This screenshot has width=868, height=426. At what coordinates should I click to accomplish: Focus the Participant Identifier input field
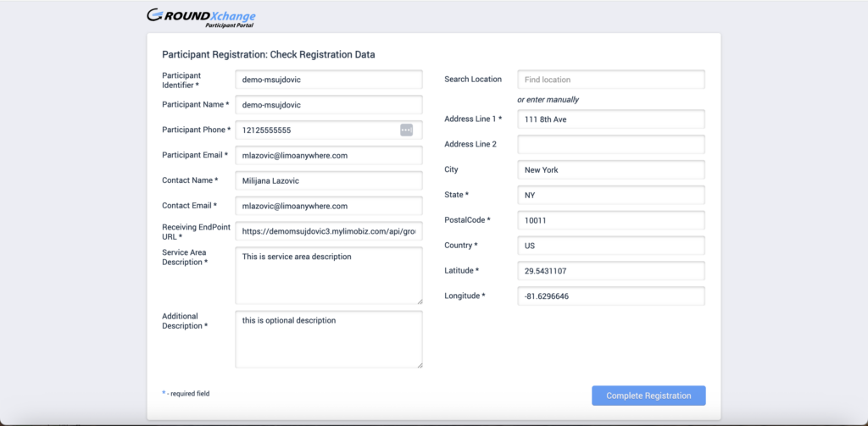pyautogui.click(x=328, y=80)
